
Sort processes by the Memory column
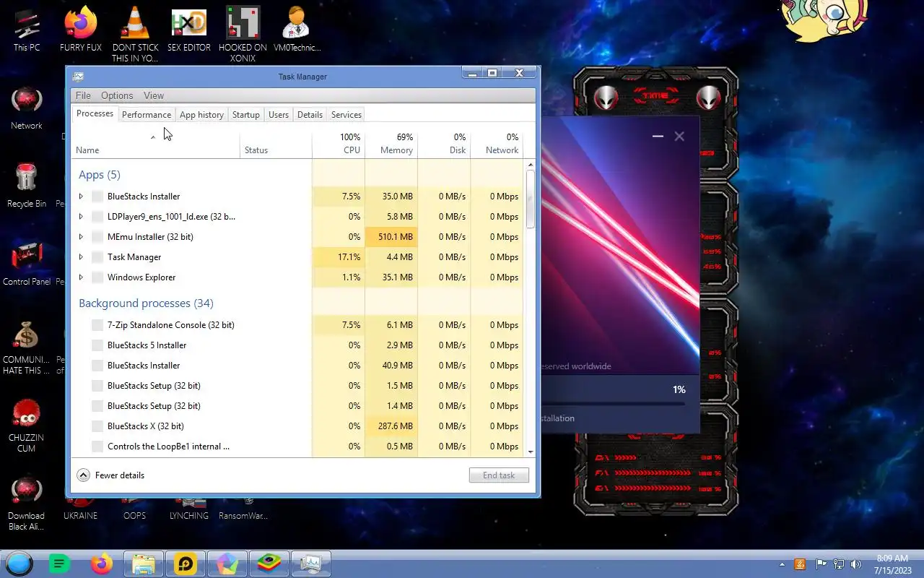pyautogui.click(x=391, y=144)
